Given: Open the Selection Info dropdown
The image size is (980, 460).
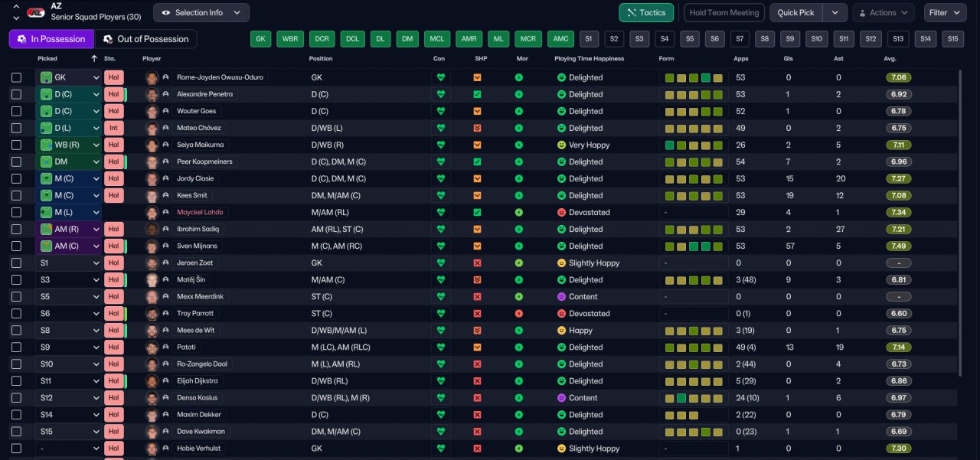Looking at the screenshot, I should pyautogui.click(x=201, y=12).
